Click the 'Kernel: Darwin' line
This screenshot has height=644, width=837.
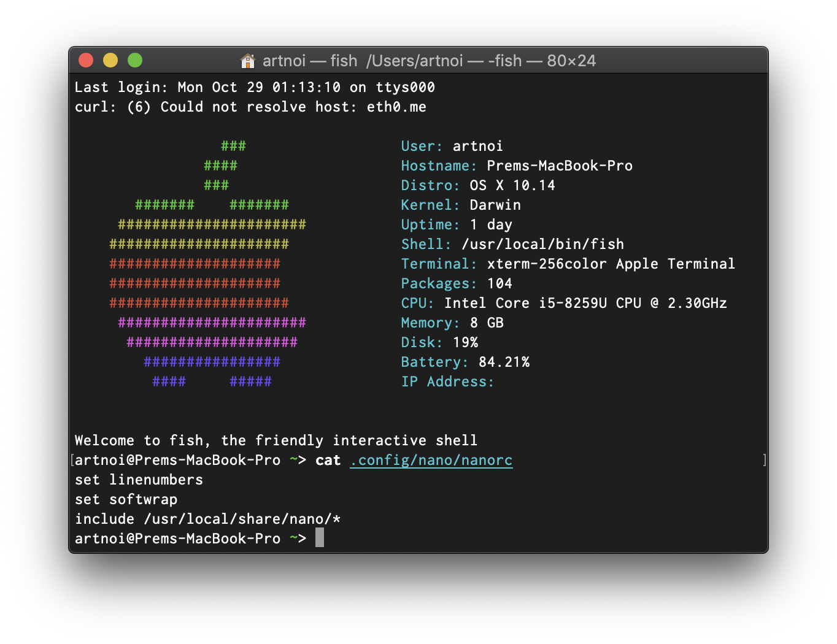461,205
